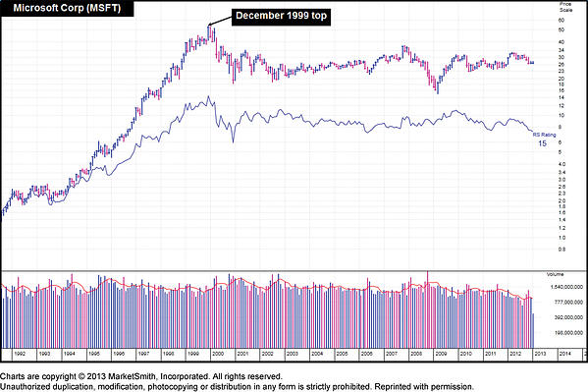Select the 2007 year label on time axis
The image size is (588, 392).
pyautogui.click(x=392, y=354)
